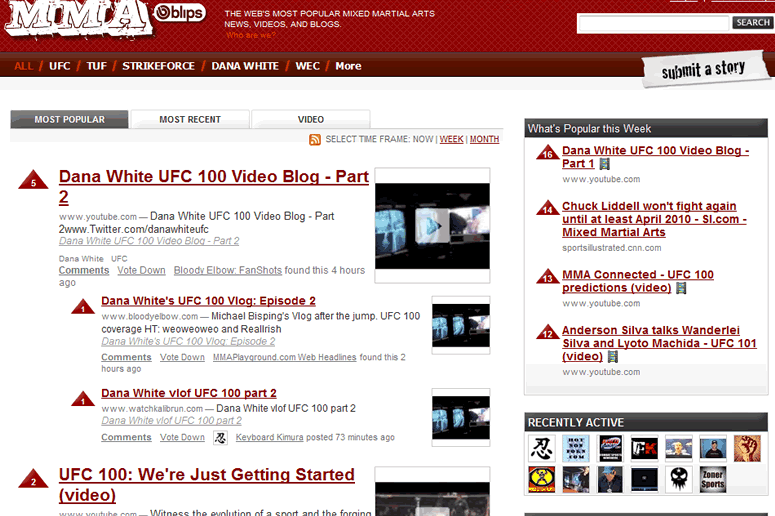Select UFC category in navigation bar
Viewport: 775px width, 516px height.
click(x=60, y=66)
